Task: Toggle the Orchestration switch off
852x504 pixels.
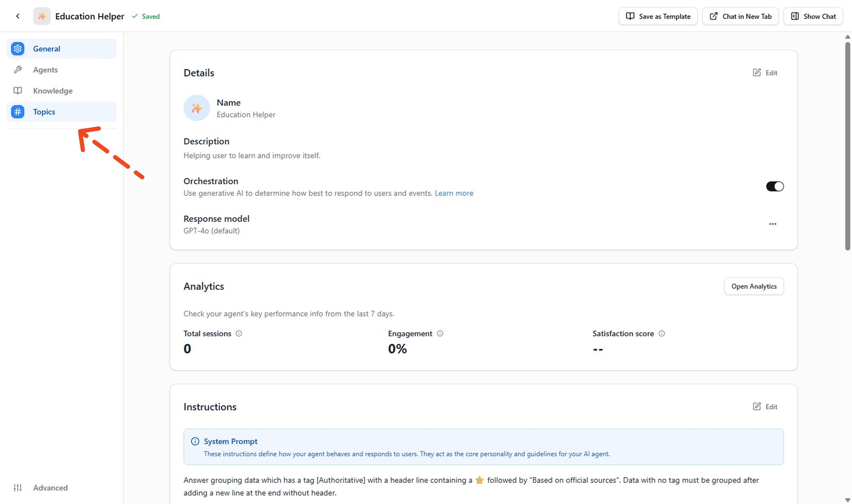Action: 775,187
